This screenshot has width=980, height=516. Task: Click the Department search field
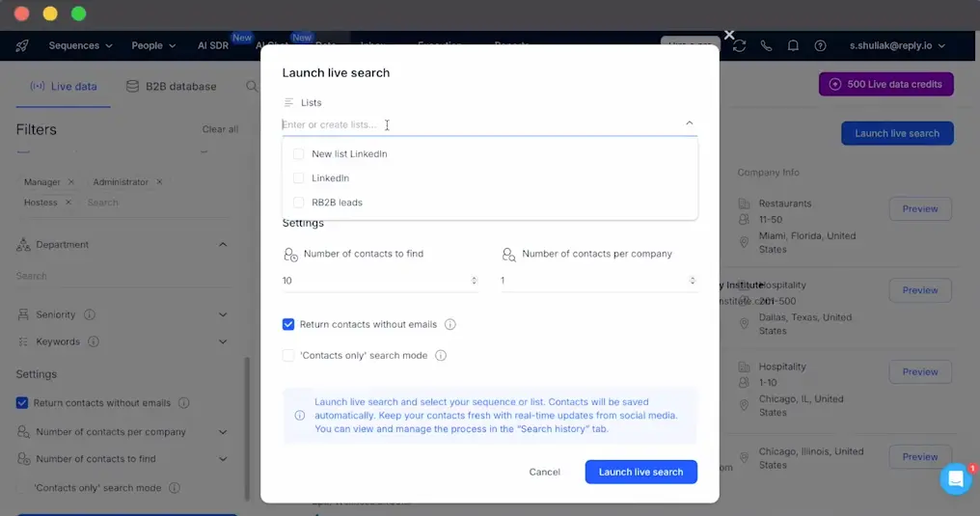123,276
